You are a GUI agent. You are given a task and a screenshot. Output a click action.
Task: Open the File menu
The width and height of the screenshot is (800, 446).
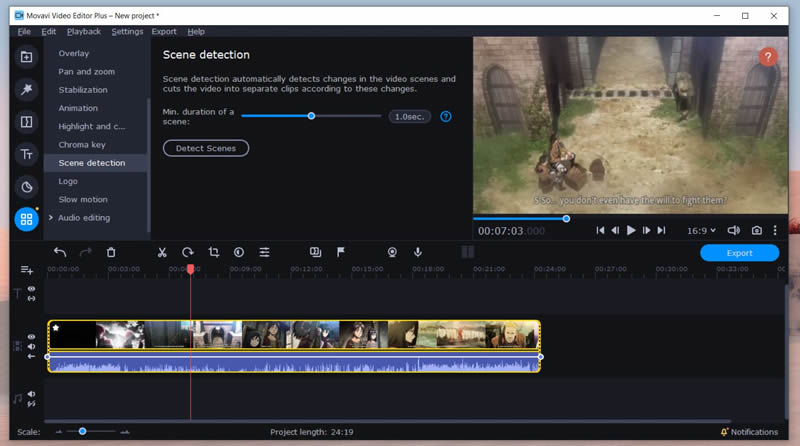point(24,32)
